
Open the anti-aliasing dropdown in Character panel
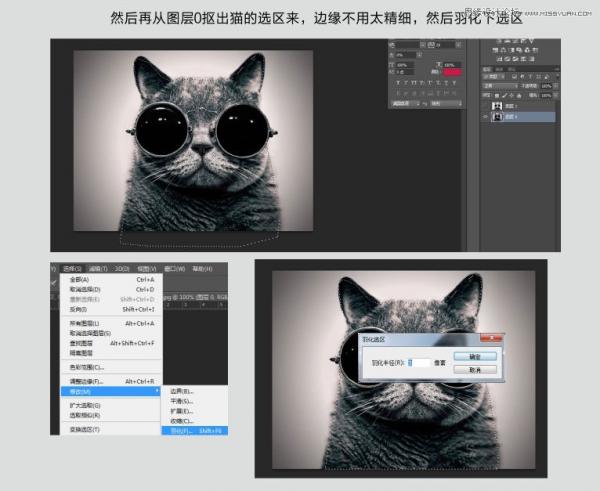click(x=448, y=101)
